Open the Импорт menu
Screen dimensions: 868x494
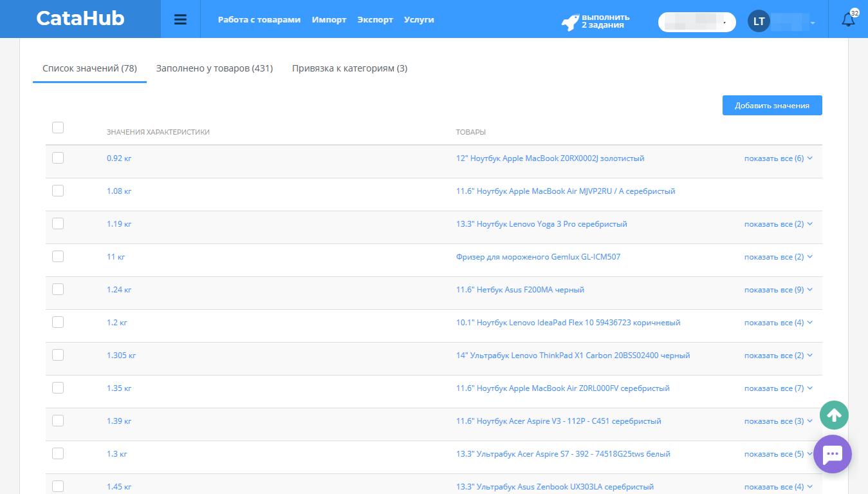pyautogui.click(x=329, y=20)
